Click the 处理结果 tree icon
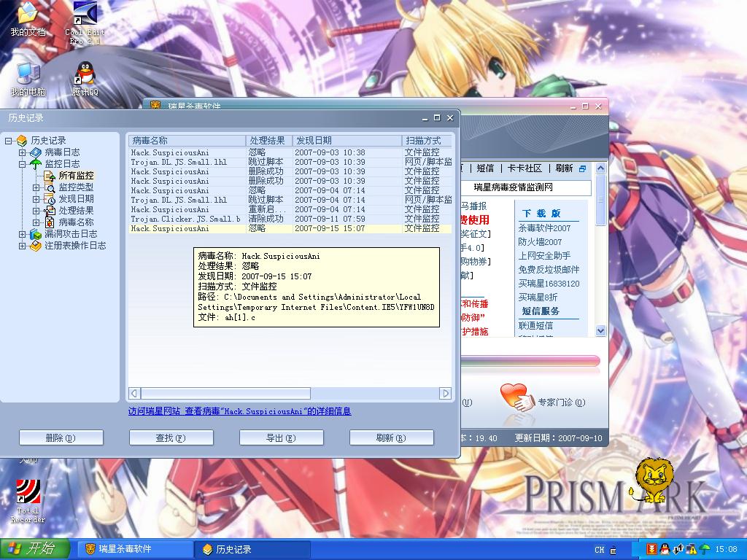The width and height of the screenshot is (747, 560). coord(50,211)
